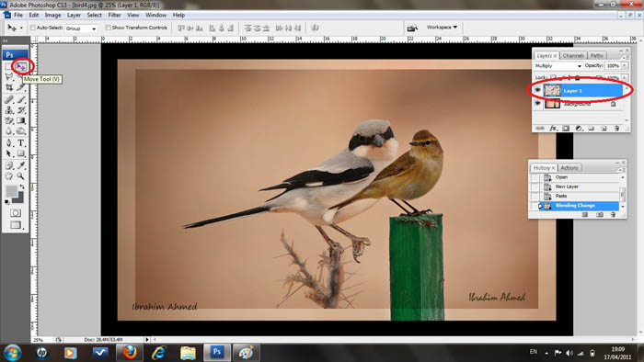Open the Multiply blend mode dropdown

[558, 66]
